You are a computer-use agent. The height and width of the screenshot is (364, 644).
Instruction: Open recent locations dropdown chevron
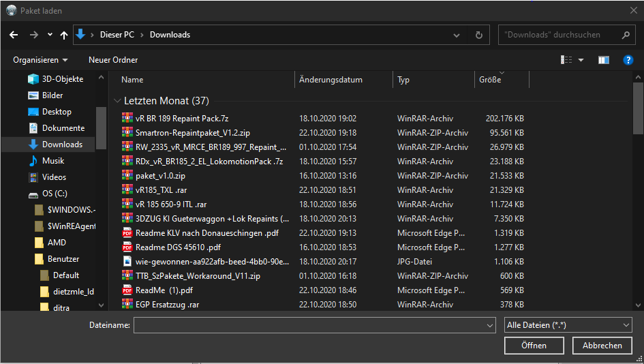pos(50,35)
